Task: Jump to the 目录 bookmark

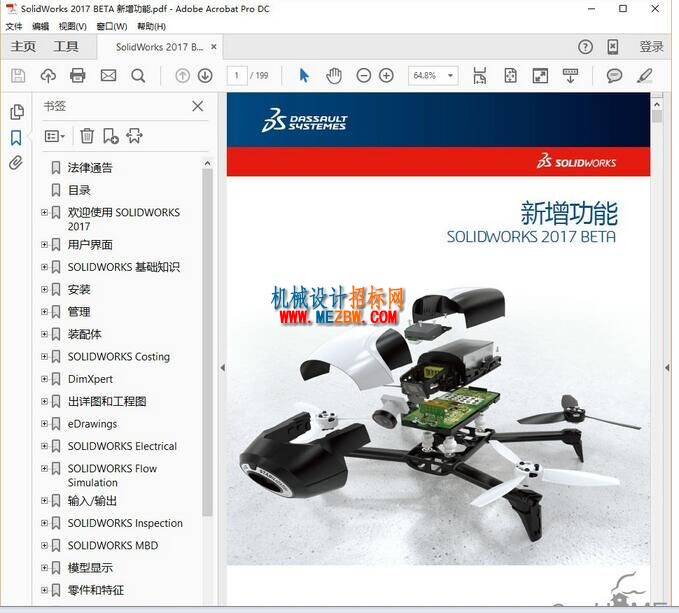Action: click(79, 190)
